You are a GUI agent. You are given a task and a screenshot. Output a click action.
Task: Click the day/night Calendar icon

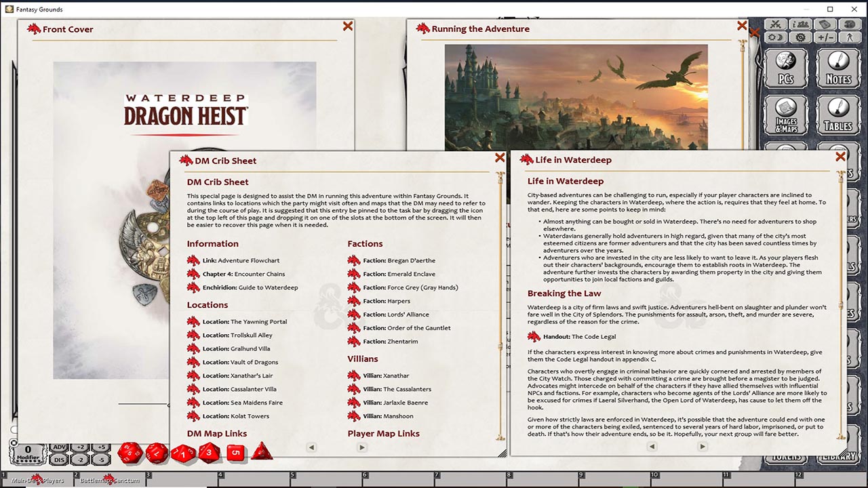(777, 37)
